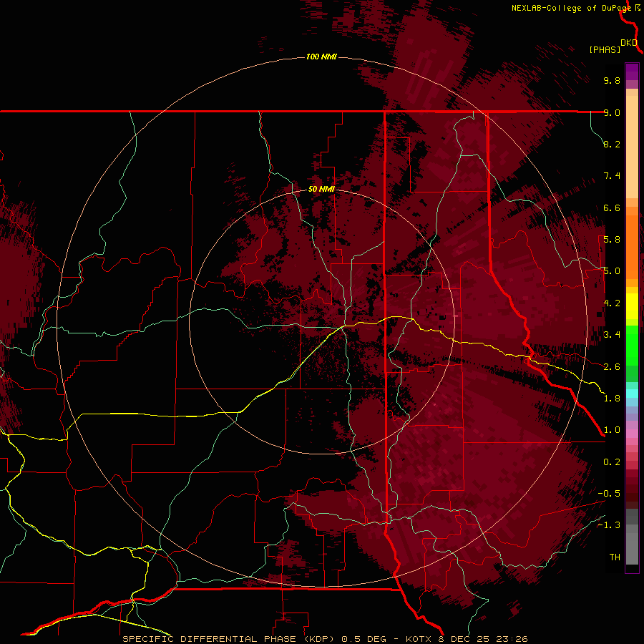Click the 7.4 value on color scale
This screenshot has height=644, width=644.
click(x=612, y=176)
